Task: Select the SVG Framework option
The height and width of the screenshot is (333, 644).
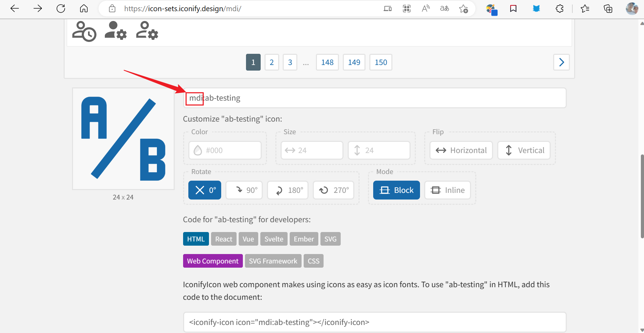Action: click(x=273, y=261)
